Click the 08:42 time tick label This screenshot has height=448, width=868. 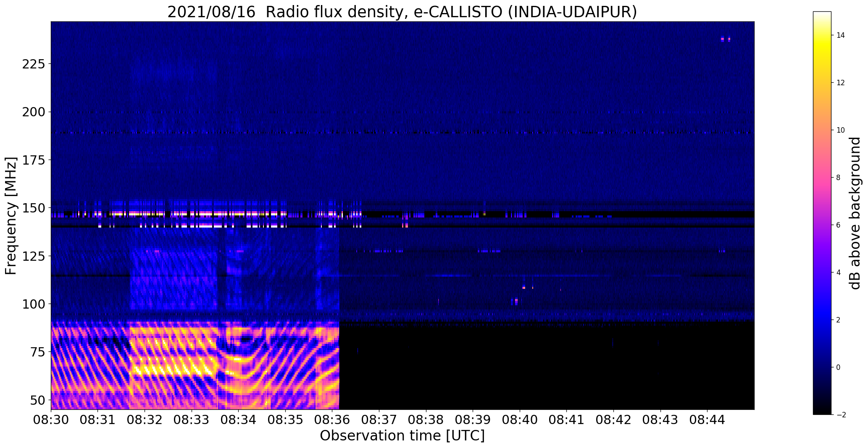614,420
